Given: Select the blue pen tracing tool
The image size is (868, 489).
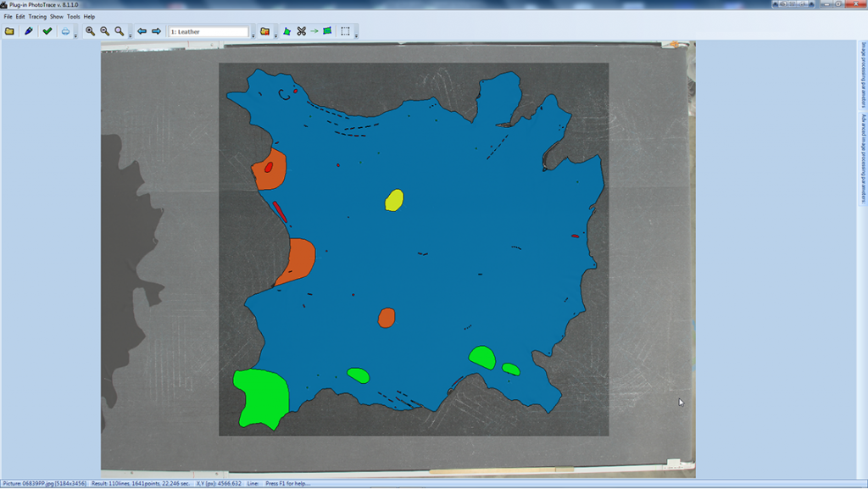Looking at the screenshot, I should [x=28, y=31].
